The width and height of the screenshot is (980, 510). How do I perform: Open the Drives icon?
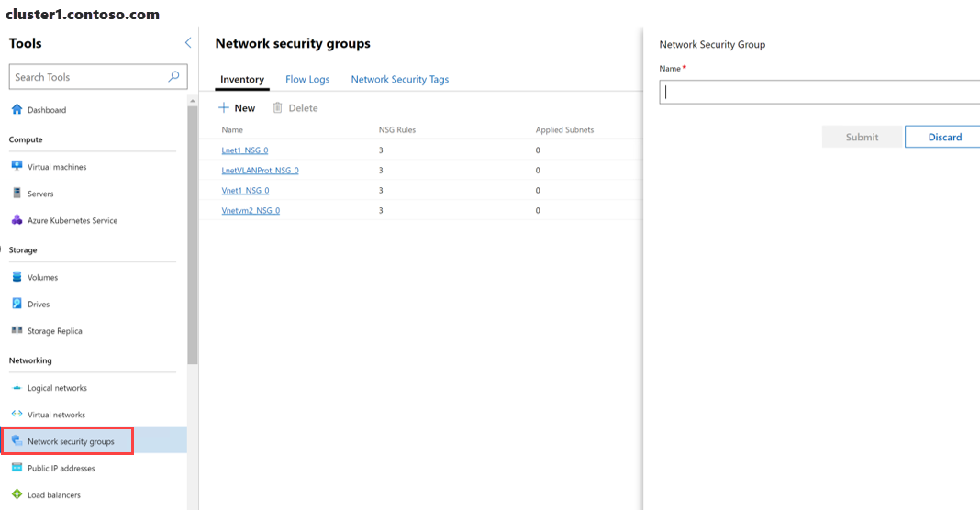coord(17,304)
